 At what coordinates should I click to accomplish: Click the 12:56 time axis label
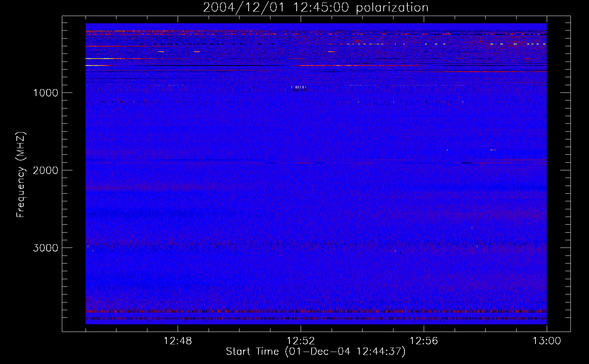(x=424, y=341)
